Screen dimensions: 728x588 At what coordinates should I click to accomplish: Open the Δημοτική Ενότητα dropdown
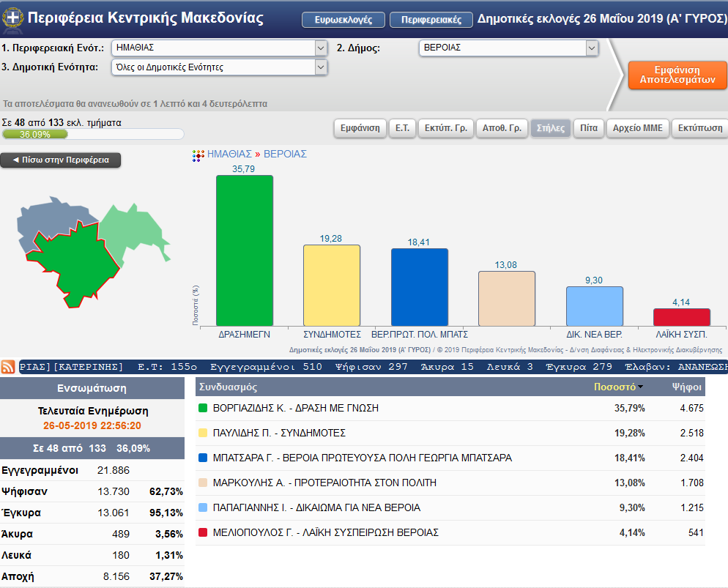(320, 67)
